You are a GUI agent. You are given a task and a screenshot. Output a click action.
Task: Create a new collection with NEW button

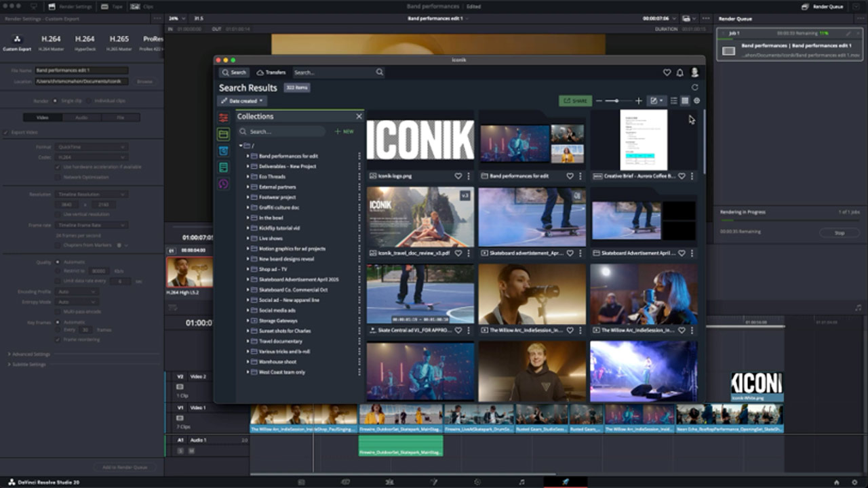click(x=344, y=131)
